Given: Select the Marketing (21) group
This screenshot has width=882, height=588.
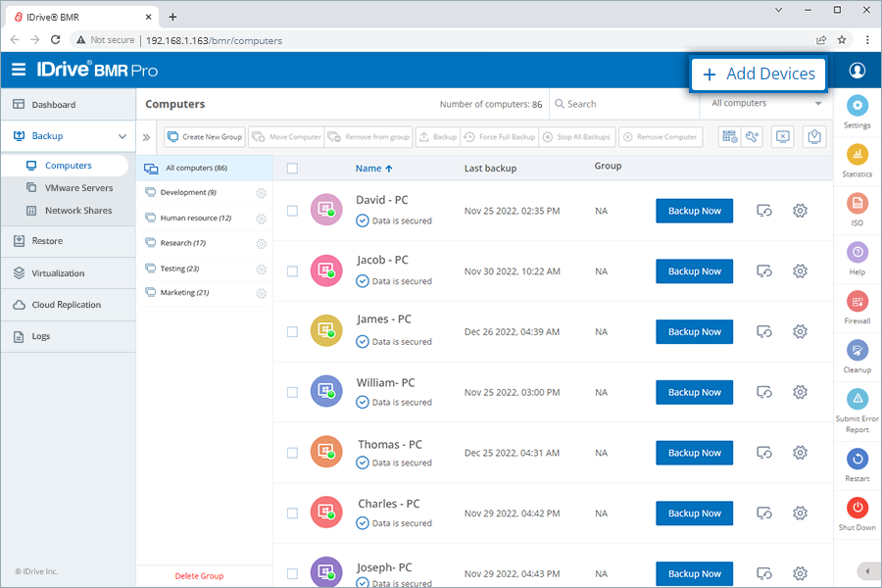Looking at the screenshot, I should click(184, 292).
